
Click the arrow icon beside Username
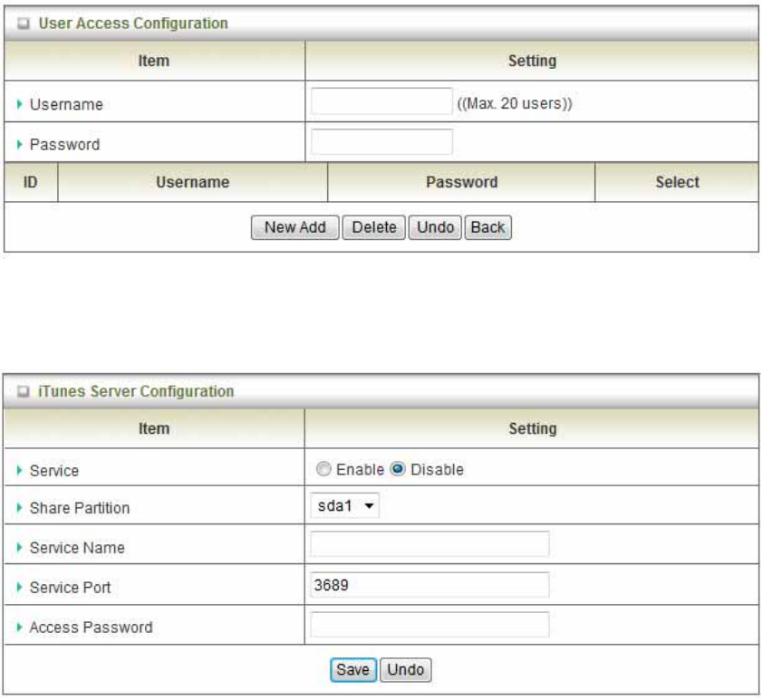(19, 104)
